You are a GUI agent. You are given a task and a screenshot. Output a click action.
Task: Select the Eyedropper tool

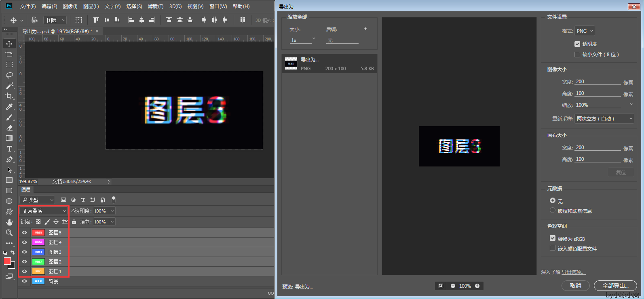point(9,107)
